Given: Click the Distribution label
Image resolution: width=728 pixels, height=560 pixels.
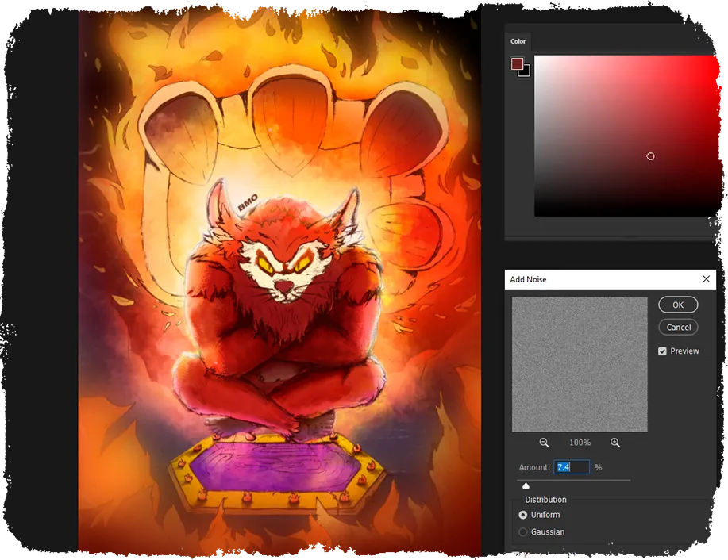Looking at the screenshot, I should tap(545, 500).
